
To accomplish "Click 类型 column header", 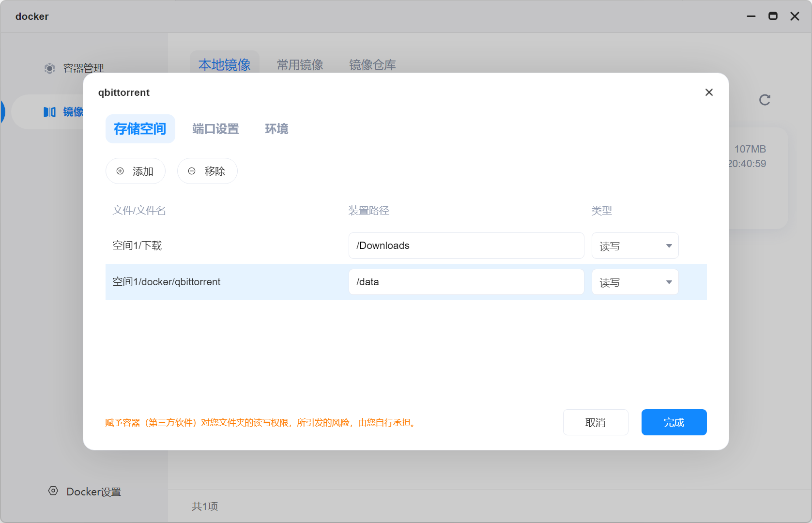I will tap(602, 210).
